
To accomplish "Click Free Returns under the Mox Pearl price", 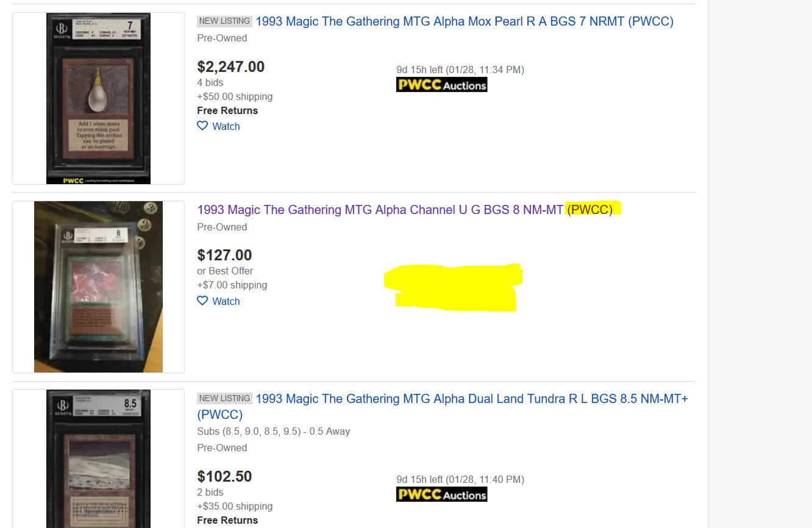I will click(x=227, y=111).
